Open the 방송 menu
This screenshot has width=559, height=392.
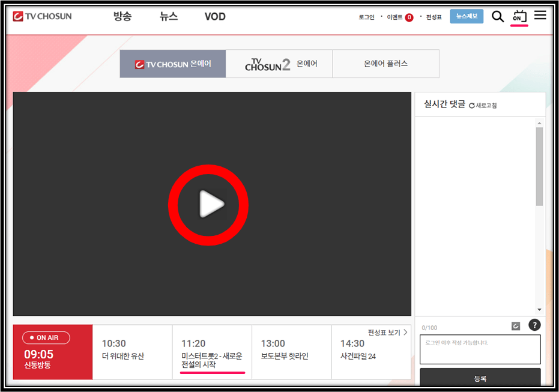[123, 17]
